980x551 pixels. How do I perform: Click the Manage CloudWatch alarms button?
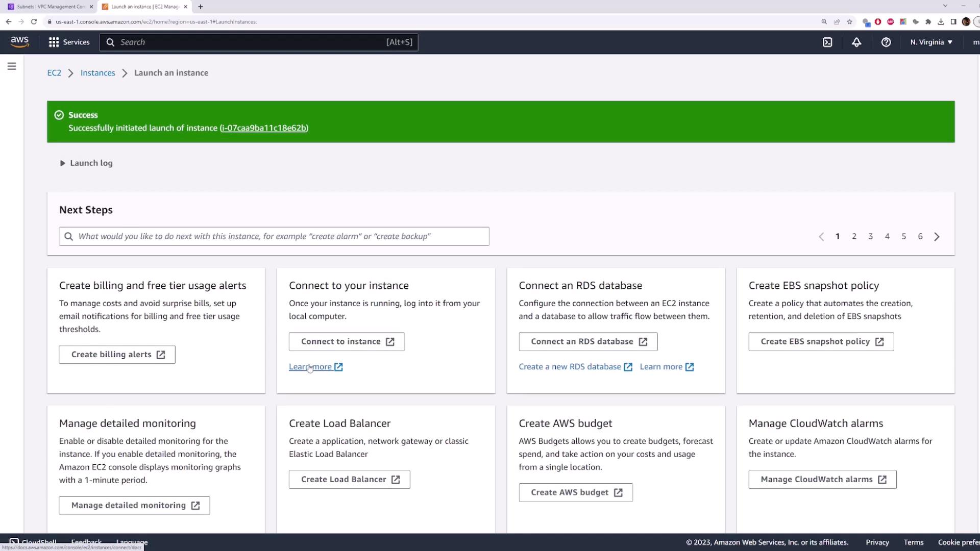click(x=822, y=480)
